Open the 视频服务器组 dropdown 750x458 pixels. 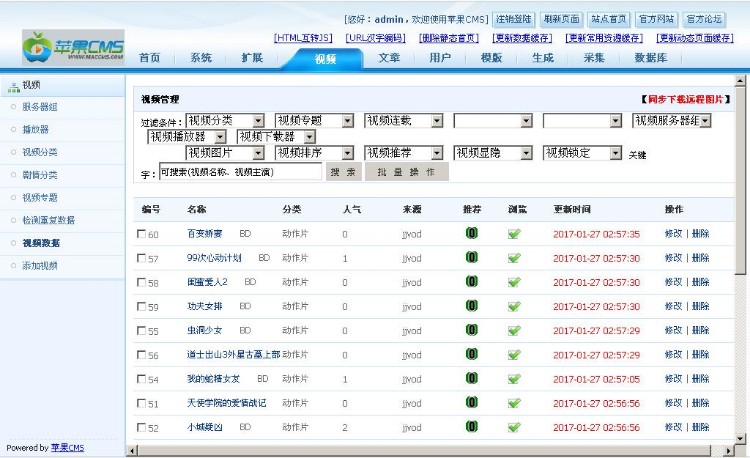672,120
